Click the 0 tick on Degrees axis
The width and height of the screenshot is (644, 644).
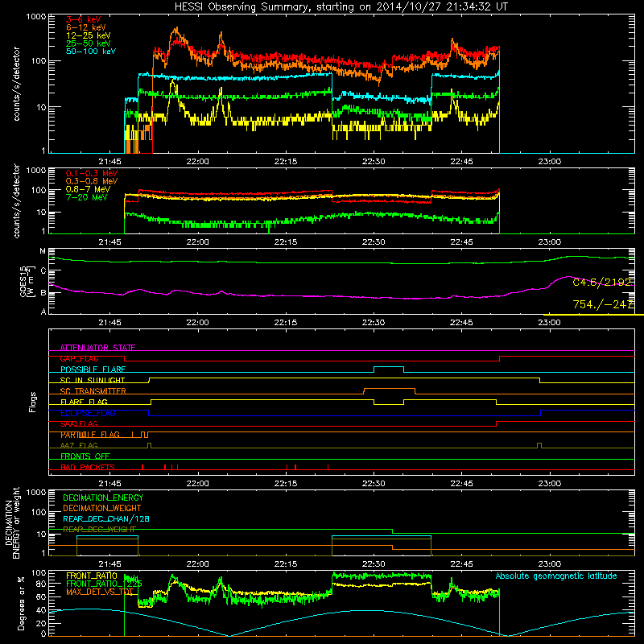(x=43, y=634)
